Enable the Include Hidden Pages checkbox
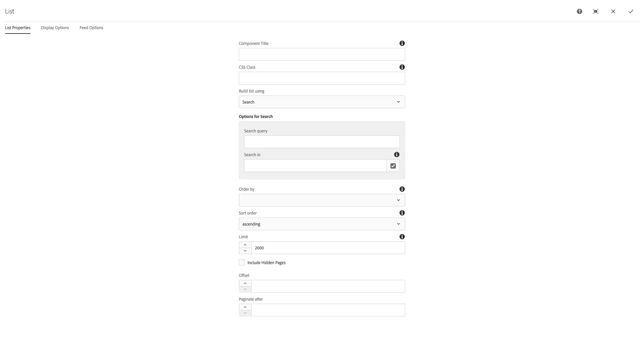The height and width of the screenshot is (362, 644). coord(242,262)
